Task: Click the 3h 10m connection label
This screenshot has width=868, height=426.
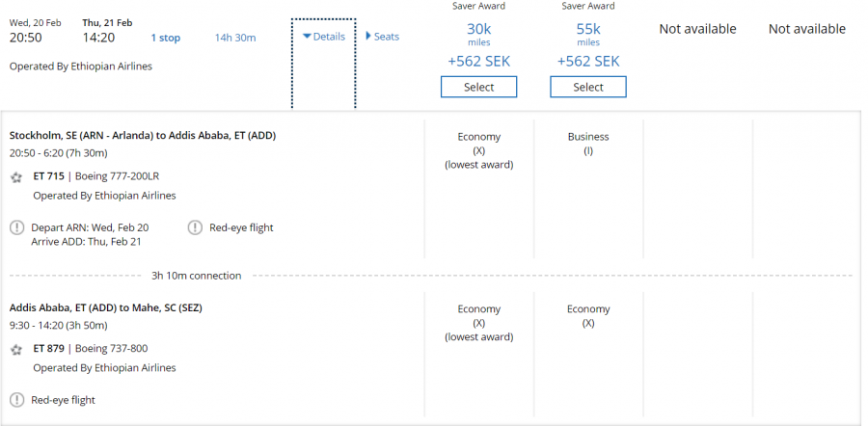Action: pos(196,276)
